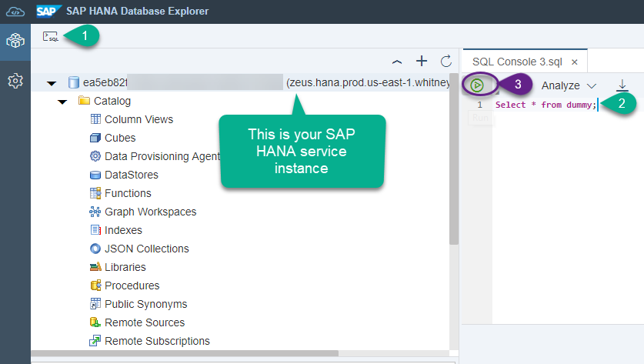Click the SAP logo in the header
The width and height of the screenshot is (644, 364).
coord(49,12)
